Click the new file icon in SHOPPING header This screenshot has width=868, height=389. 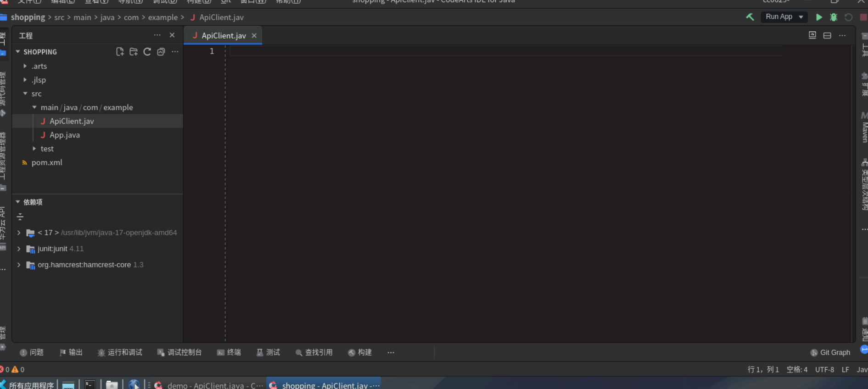[x=120, y=52]
